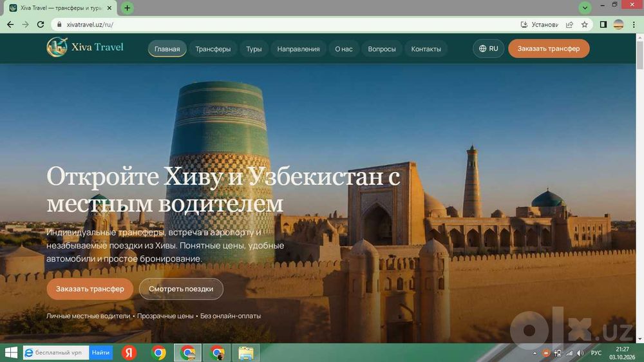Click the hero Заказать трансфер button
644x362 pixels.
tap(90, 289)
